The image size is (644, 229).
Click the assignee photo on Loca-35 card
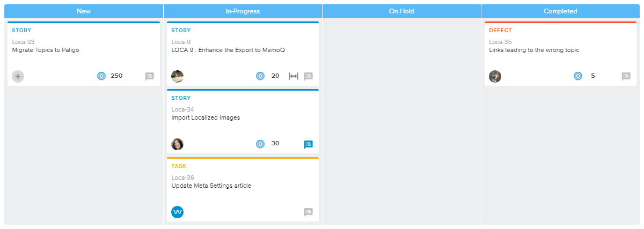coord(495,76)
